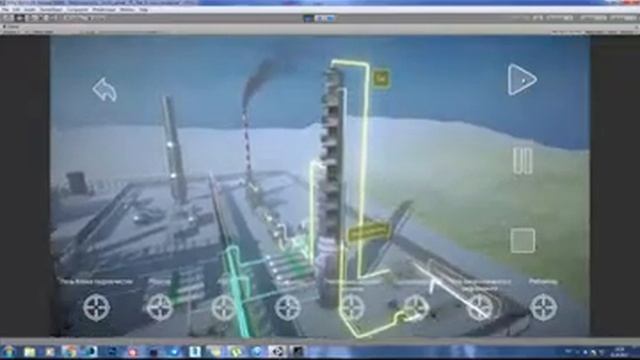Open the Assets menu
This screenshot has width=640, height=360.
tap(30, 9)
